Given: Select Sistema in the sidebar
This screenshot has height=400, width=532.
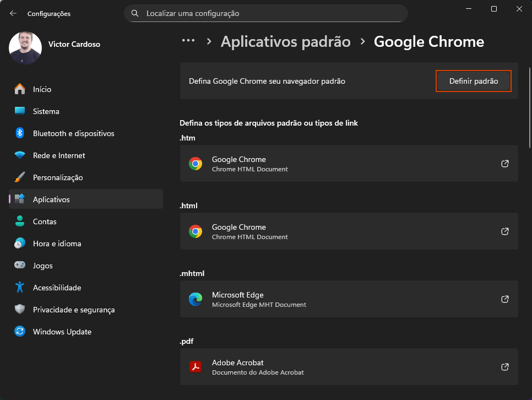Looking at the screenshot, I should point(46,111).
